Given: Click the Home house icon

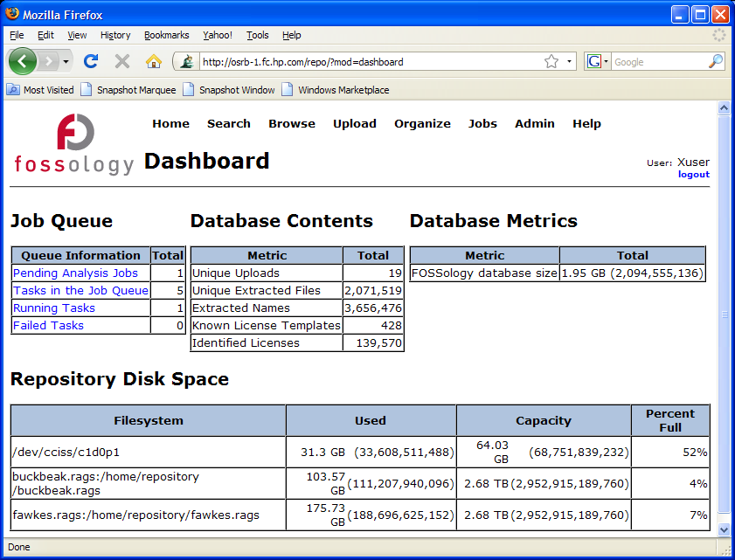Looking at the screenshot, I should pyautogui.click(x=153, y=61).
